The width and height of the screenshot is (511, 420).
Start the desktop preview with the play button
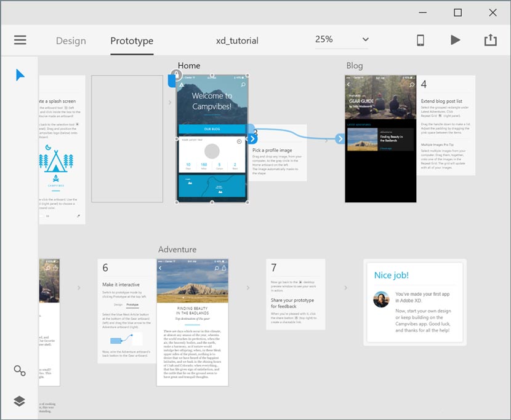point(456,40)
